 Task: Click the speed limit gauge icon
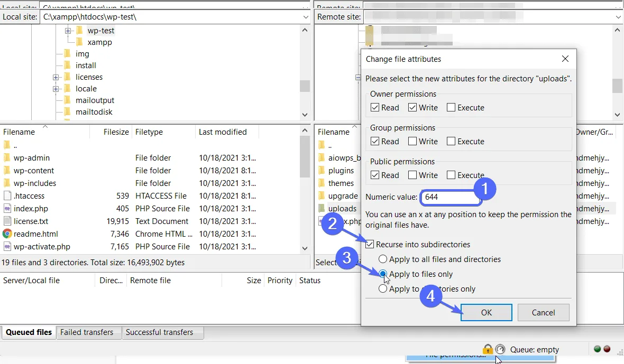500,349
